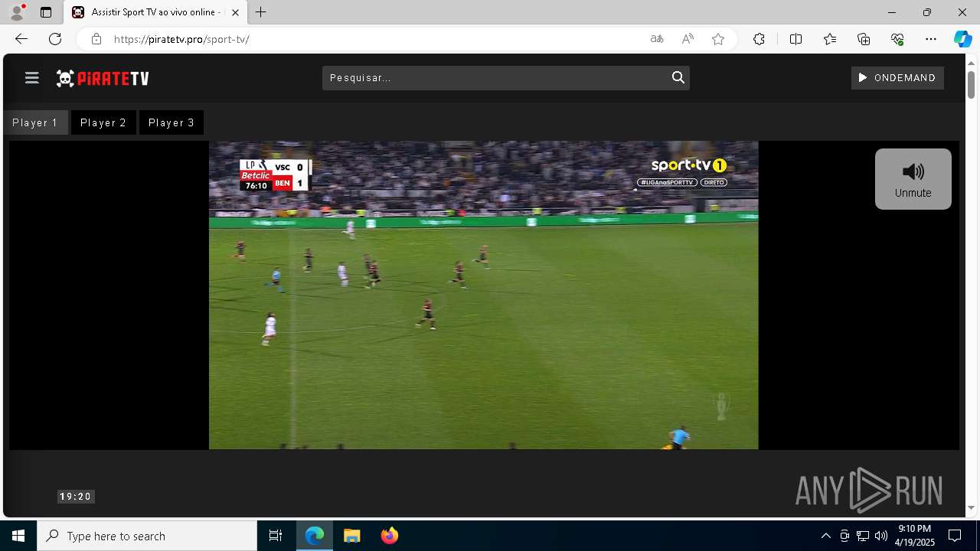Click the PirateTV skull logo
Viewport: 980px width, 551px height.
(103, 78)
